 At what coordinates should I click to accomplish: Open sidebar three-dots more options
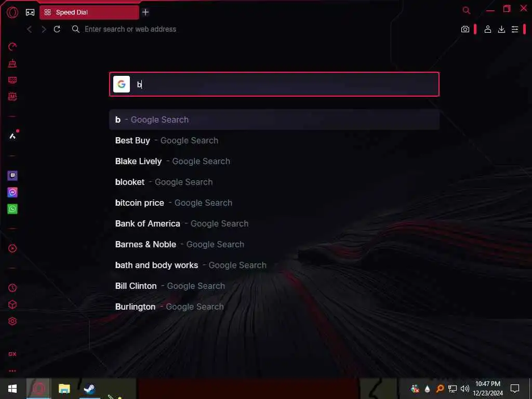[x=12, y=371]
